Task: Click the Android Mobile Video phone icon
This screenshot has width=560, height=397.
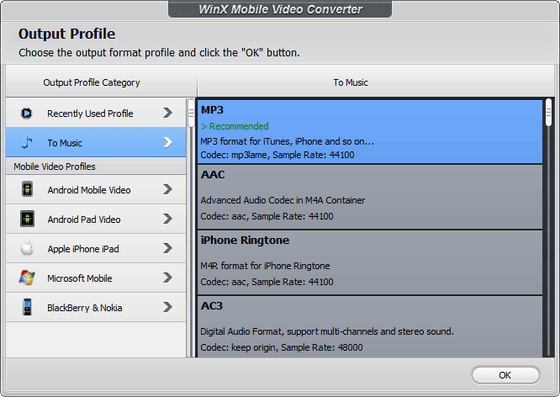Action: coord(27,189)
